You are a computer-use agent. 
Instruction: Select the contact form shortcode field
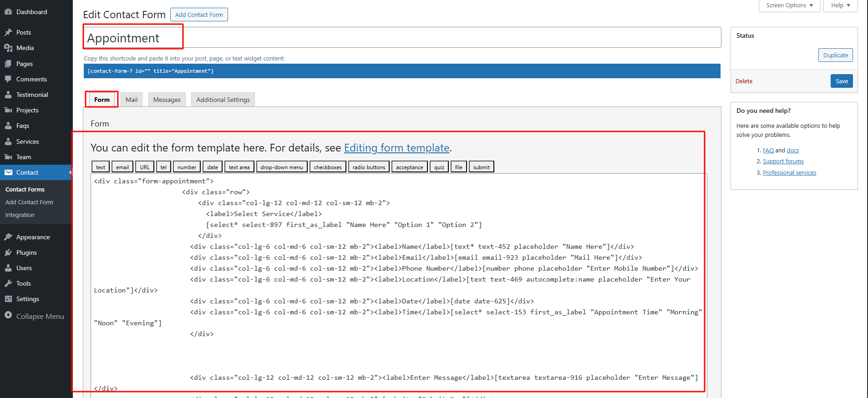click(401, 71)
